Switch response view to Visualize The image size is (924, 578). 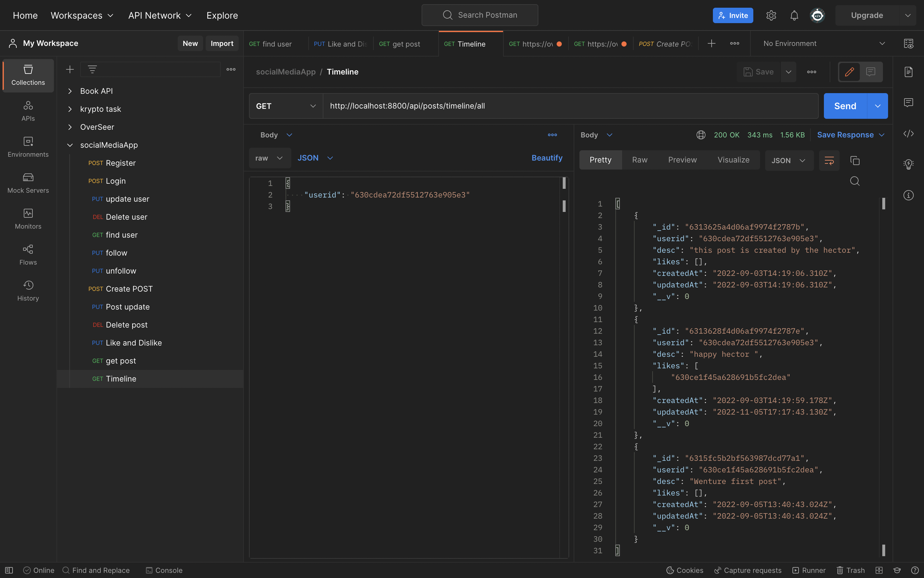click(x=733, y=160)
